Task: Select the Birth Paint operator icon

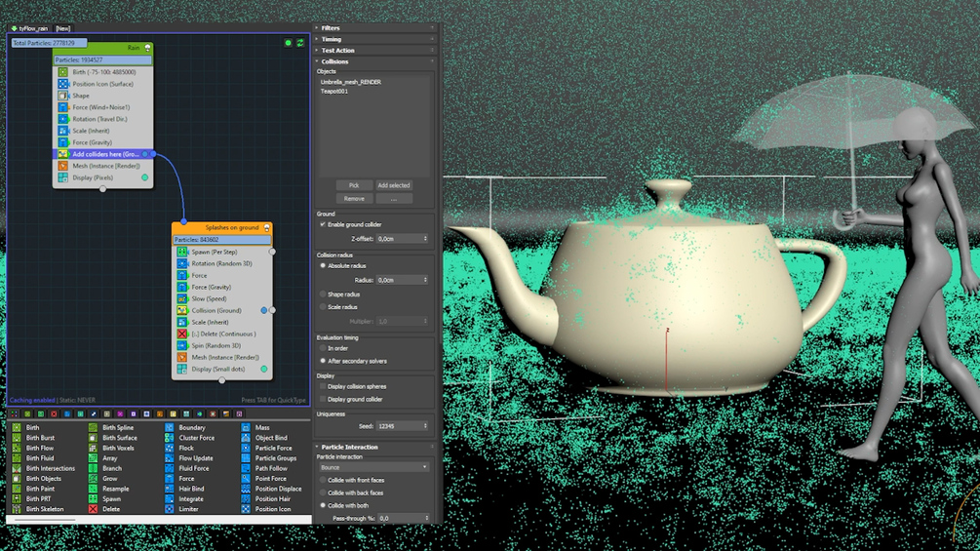Action: pyautogui.click(x=17, y=489)
